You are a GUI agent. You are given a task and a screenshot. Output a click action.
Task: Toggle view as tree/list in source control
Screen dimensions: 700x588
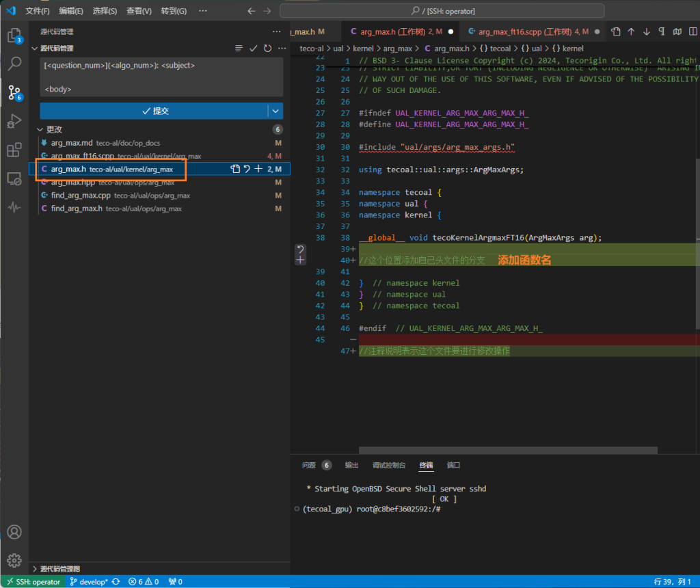pyautogui.click(x=239, y=49)
